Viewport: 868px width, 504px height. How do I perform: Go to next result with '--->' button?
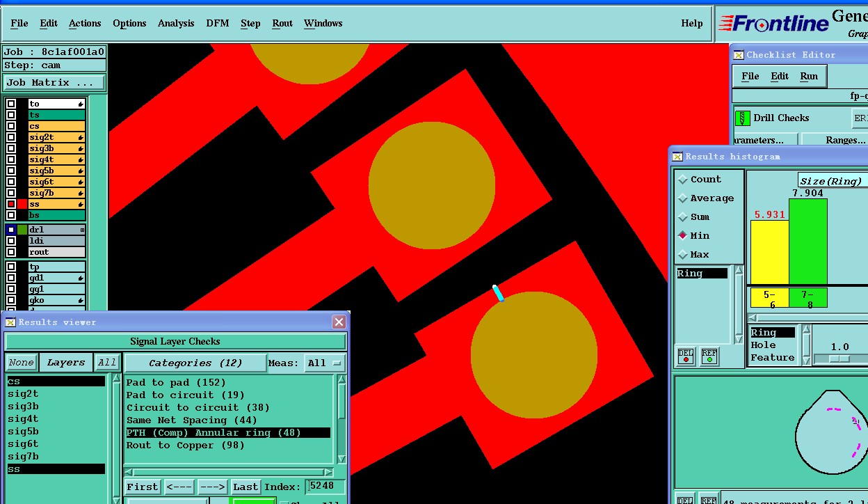click(x=213, y=487)
